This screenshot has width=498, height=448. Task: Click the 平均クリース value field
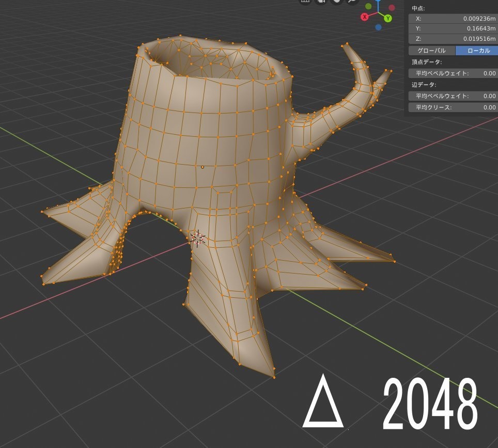453,107
